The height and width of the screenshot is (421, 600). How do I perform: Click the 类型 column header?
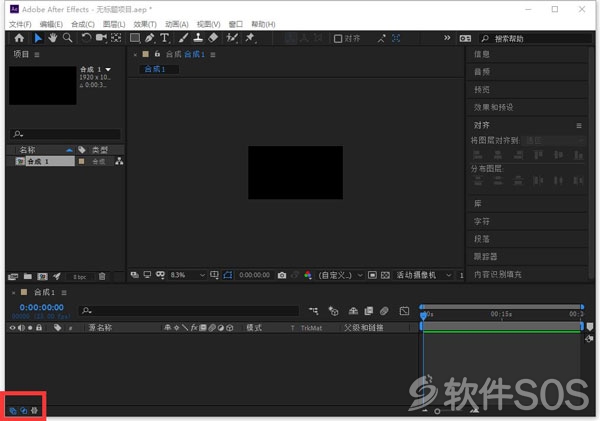[100, 150]
